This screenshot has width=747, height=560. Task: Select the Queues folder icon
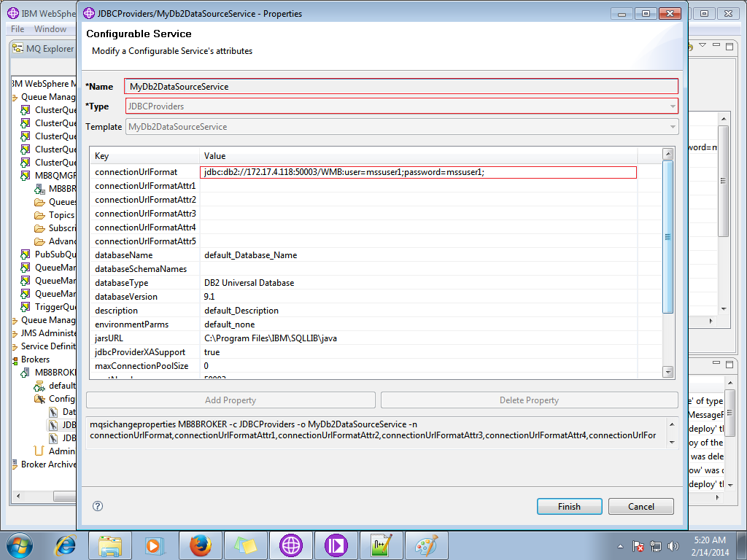tap(39, 202)
